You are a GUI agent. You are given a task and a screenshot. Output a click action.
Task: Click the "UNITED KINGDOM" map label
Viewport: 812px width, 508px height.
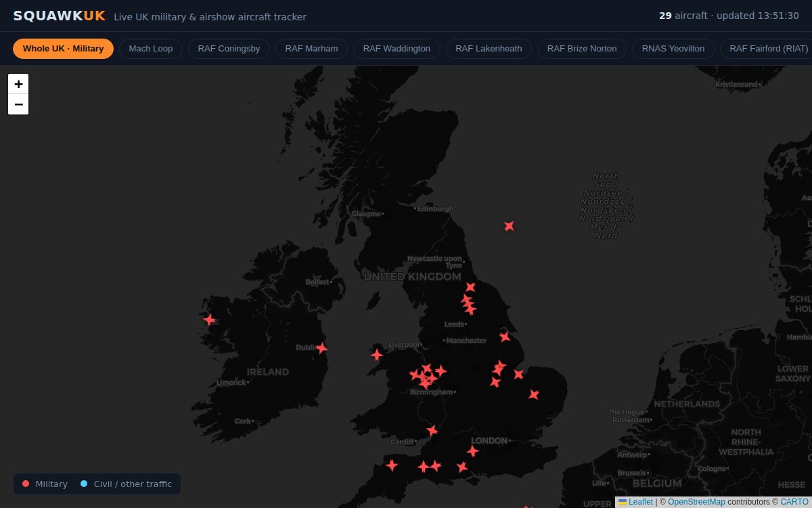[x=412, y=276]
